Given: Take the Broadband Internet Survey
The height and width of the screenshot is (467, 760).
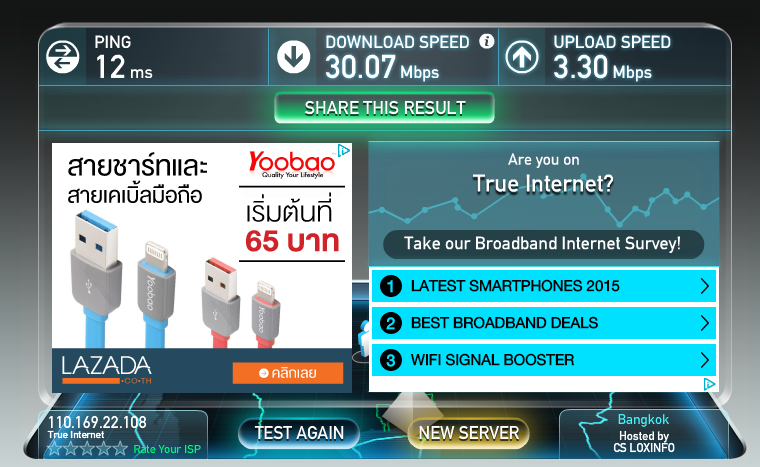Looking at the screenshot, I should click(543, 243).
